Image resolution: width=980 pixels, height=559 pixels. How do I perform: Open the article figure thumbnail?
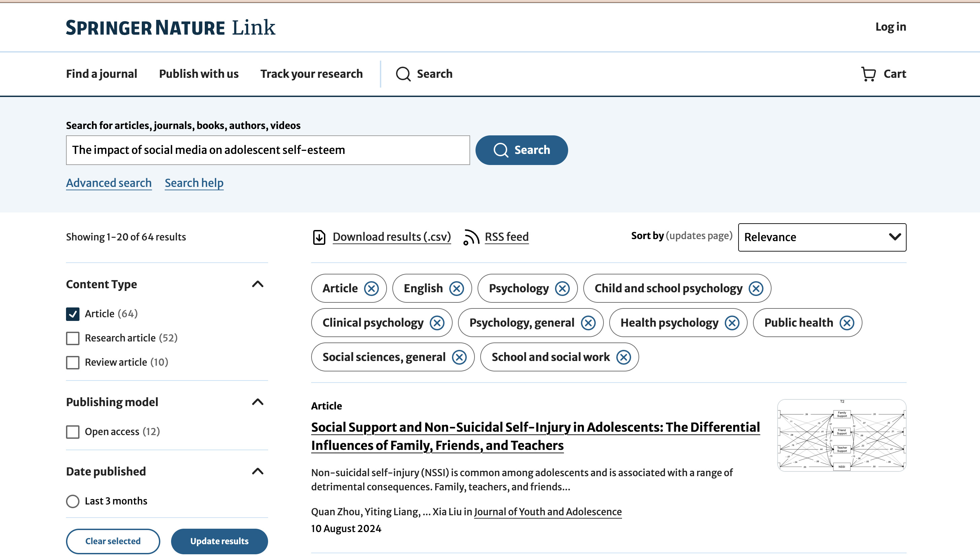[842, 435]
